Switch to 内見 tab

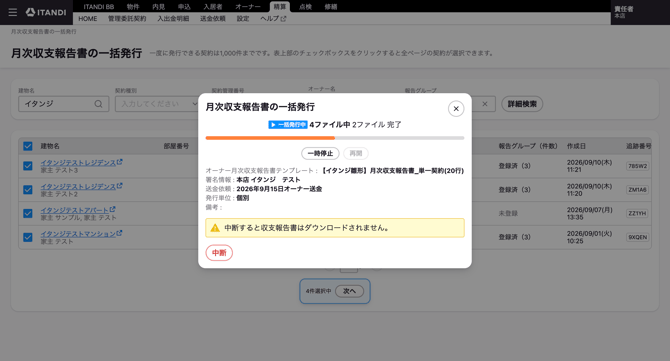[x=159, y=7]
